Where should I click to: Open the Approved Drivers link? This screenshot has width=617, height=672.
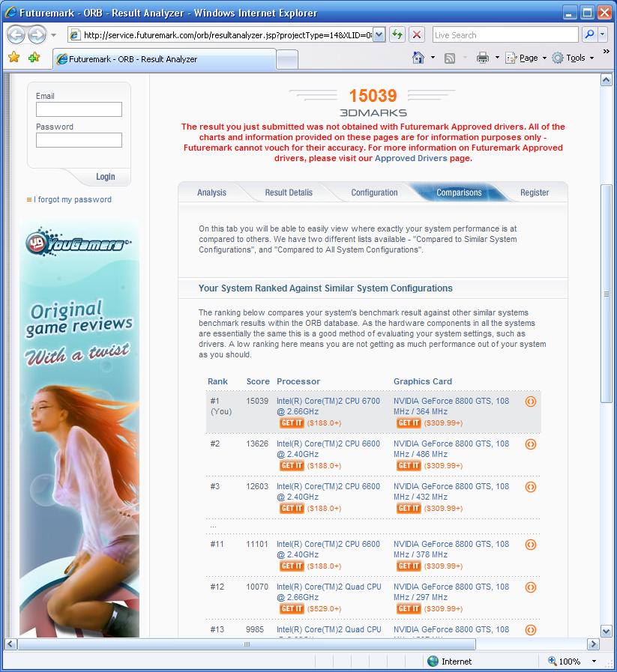coord(410,158)
